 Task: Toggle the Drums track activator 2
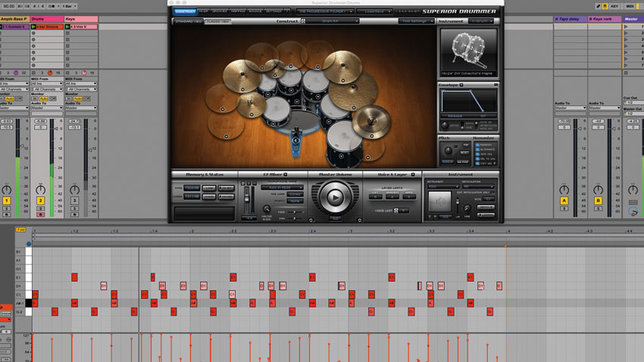tap(40, 201)
